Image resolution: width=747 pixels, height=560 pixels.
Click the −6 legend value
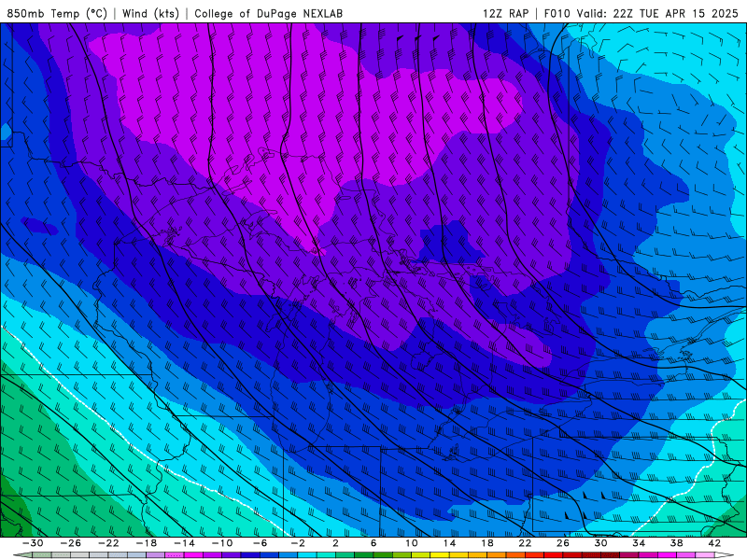(260, 543)
